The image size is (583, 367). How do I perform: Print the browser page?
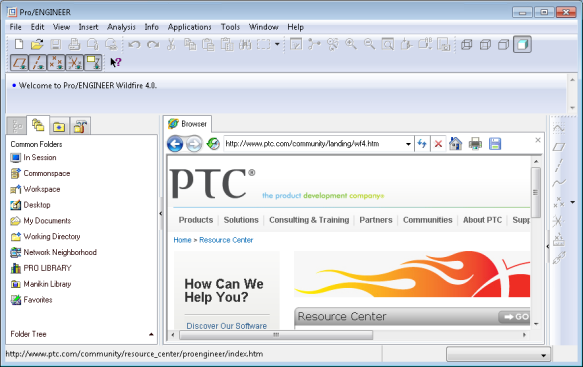point(475,144)
